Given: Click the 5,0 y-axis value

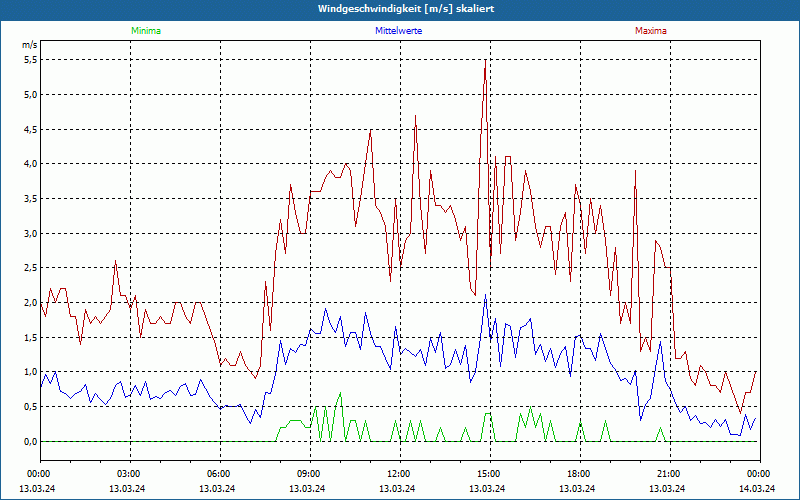Looking at the screenshot, I should pyautogui.click(x=31, y=94).
